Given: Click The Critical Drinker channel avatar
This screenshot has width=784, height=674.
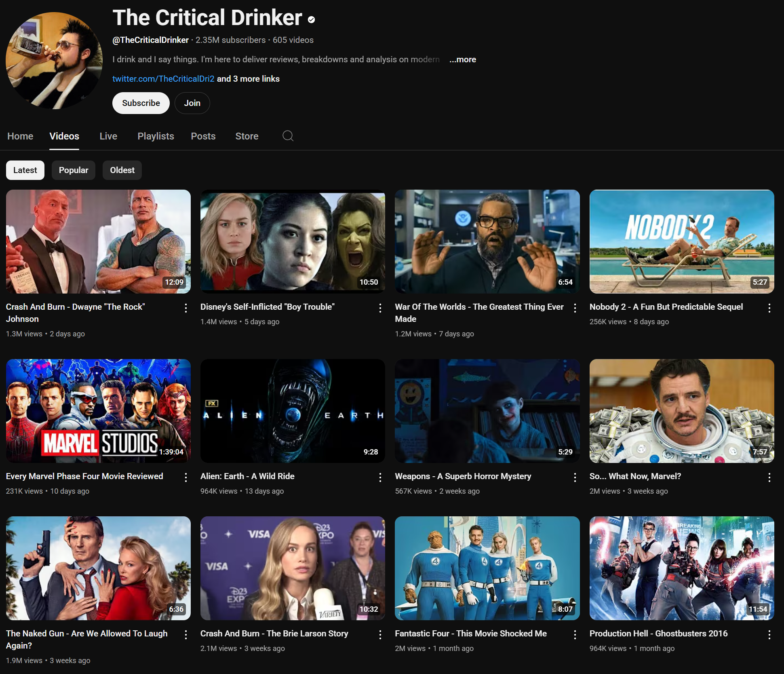Looking at the screenshot, I should pyautogui.click(x=54, y=60).
